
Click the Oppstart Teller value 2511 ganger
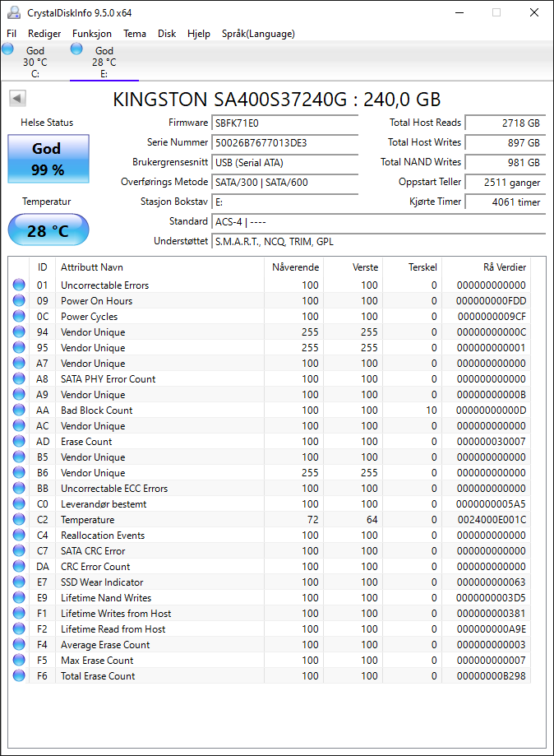[x=506, y=183]
